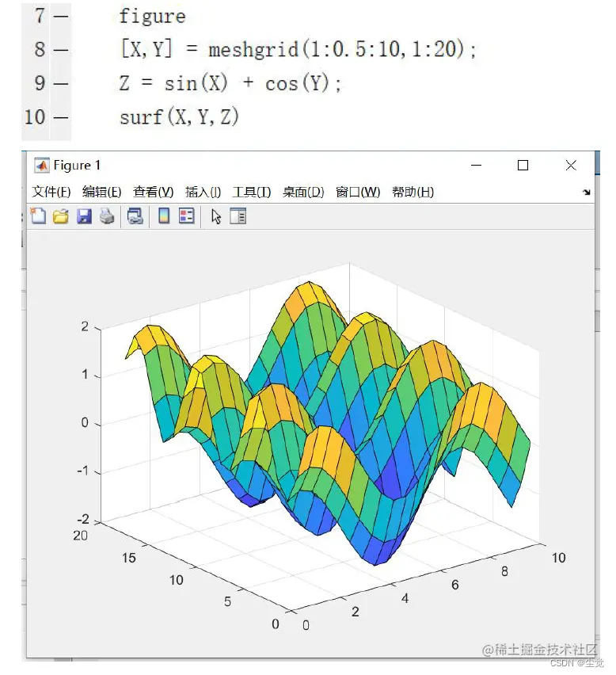Maximize the Figure 1 window
This screenshot has height=675, width=616.
[523, 166]
